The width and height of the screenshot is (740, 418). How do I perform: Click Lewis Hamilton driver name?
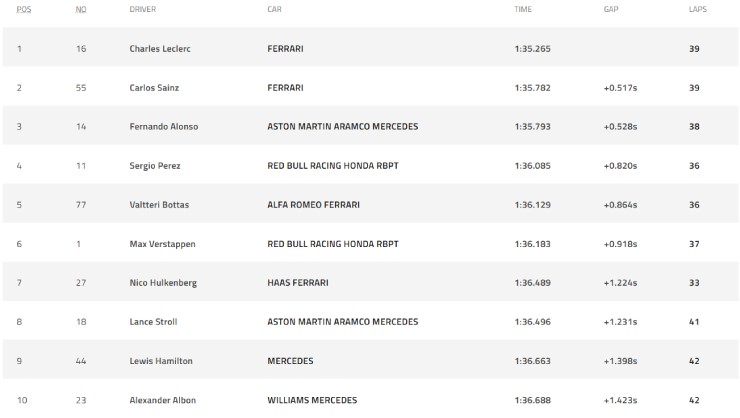point(161,361)
